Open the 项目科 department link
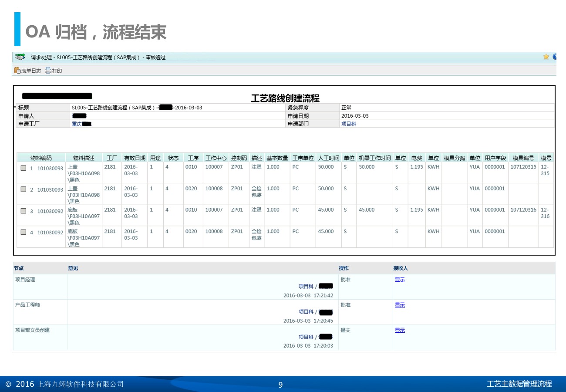The image size is (566, 392). point(348,124)
